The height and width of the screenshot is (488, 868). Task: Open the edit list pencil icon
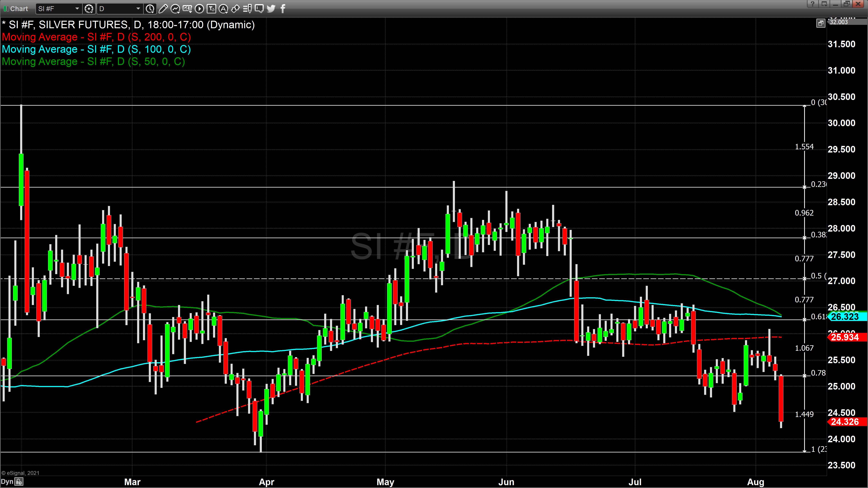pyautogui.click(x=247, y=9)
